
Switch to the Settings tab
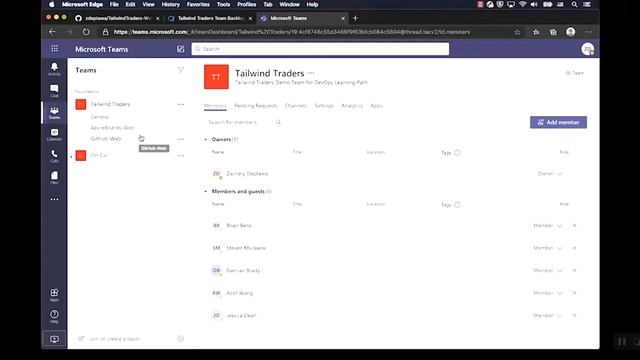point(324,106)
